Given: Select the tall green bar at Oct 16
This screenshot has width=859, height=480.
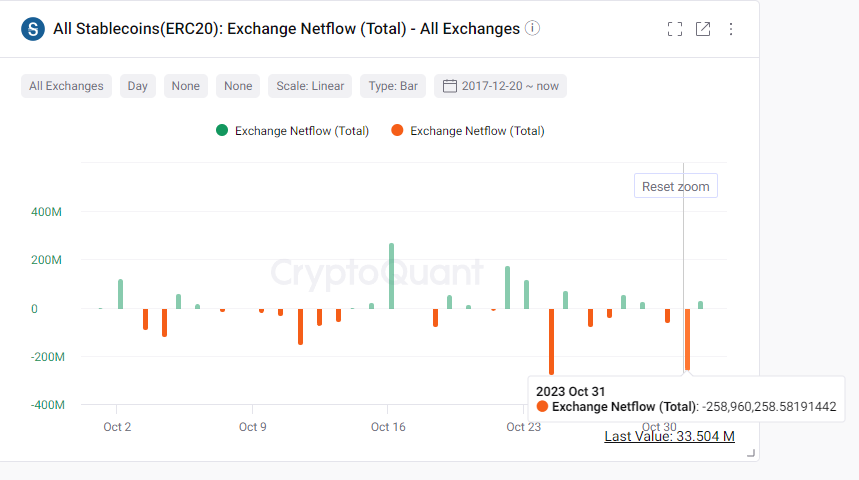Looking at the screenshot, I should pyautogui.click(x=391, y=276).
